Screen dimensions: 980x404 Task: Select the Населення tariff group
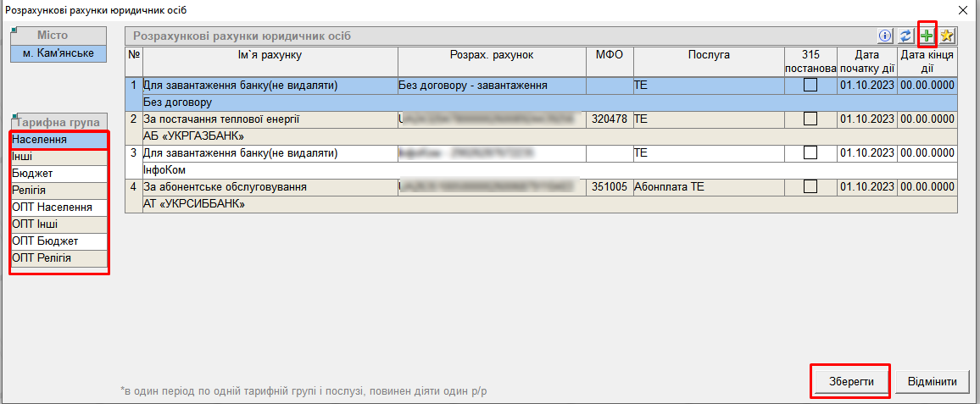pos(58,139)
